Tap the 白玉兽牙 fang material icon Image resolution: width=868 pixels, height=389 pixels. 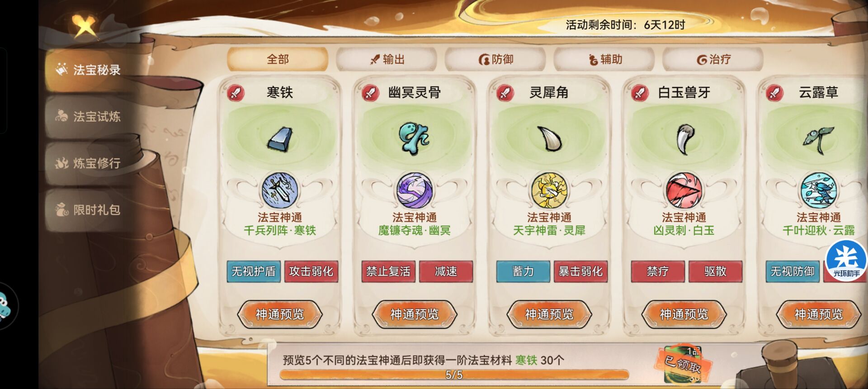tap(684, 139)
